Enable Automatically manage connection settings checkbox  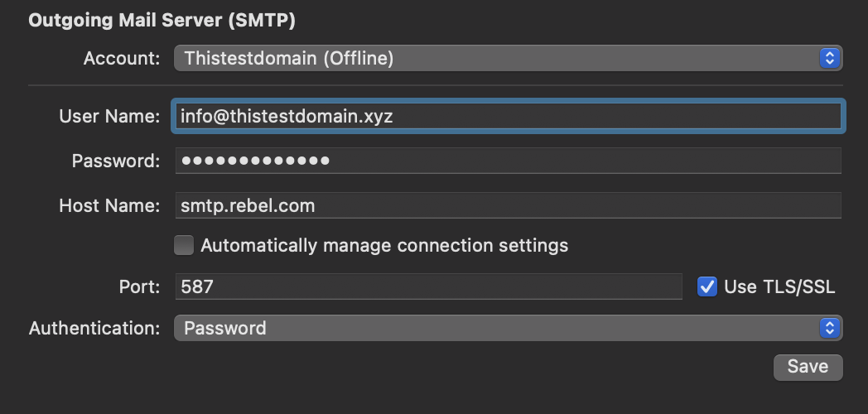pos(184,245)
